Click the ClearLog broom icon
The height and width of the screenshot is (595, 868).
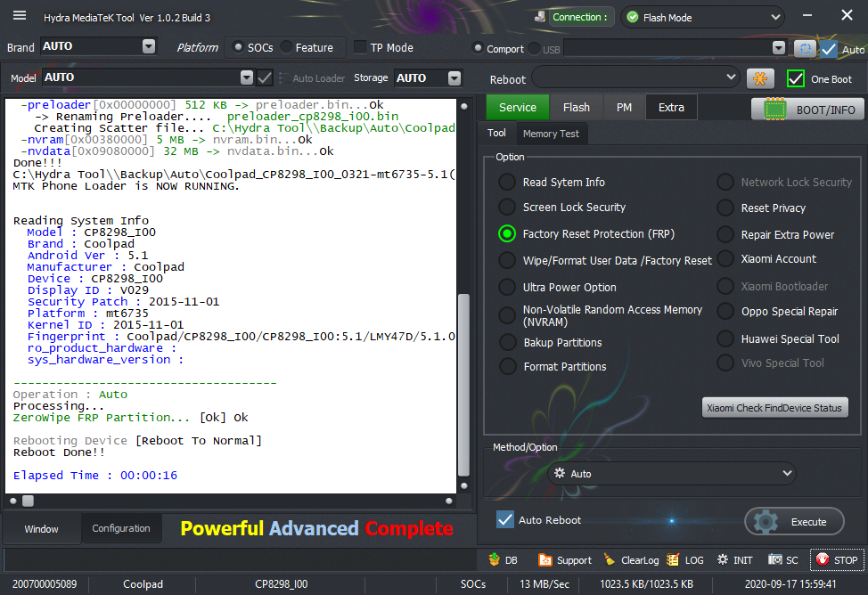pyautogui.click(x=609, y=559)
